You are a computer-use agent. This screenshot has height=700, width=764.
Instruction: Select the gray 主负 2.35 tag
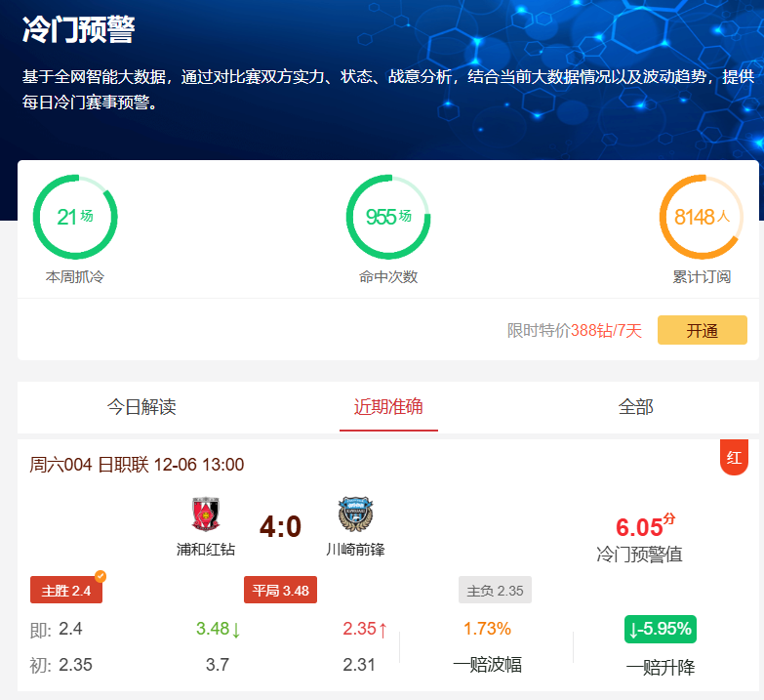coord(495,591)
